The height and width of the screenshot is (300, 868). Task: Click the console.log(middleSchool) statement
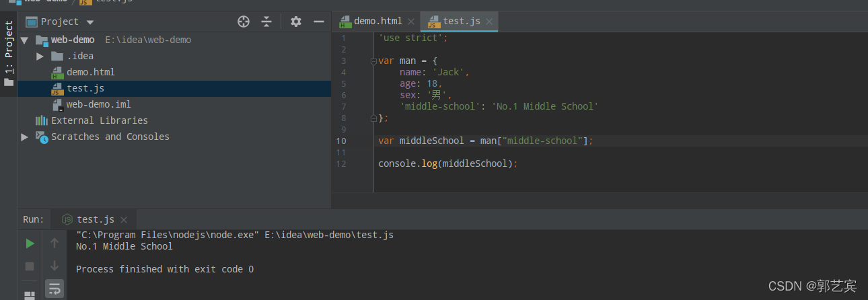click(x=447, y=163)
